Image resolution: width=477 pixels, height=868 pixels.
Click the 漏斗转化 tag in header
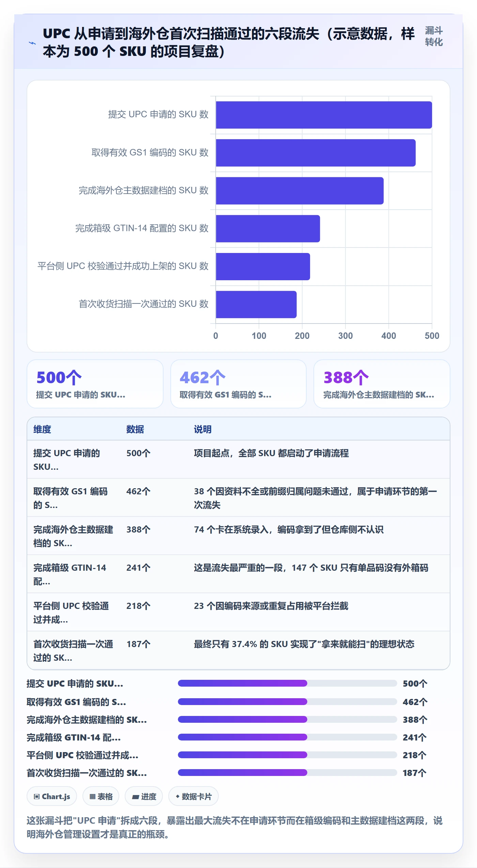point(434,36)
